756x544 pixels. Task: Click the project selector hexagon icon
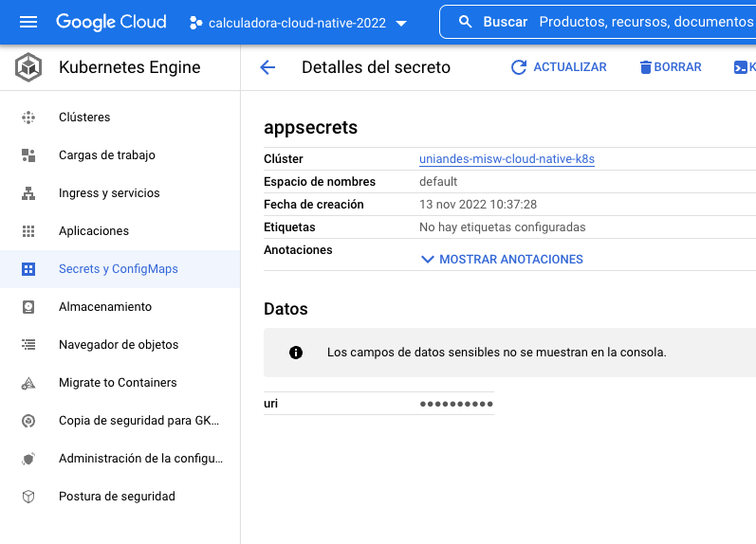pos(195,23)
